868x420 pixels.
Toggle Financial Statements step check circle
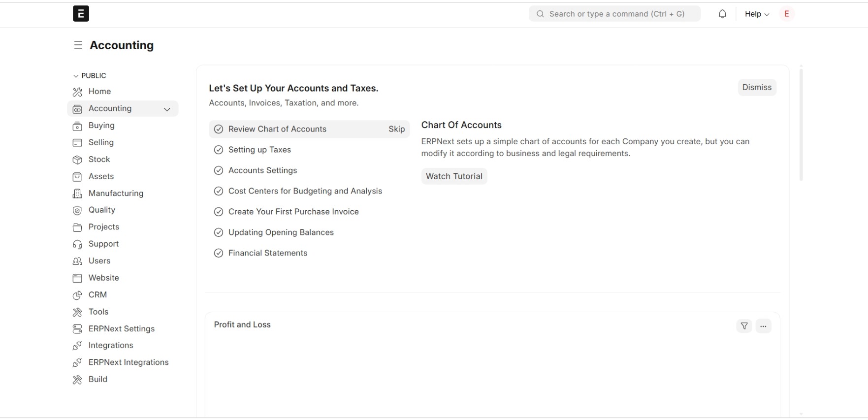(219, 253)
